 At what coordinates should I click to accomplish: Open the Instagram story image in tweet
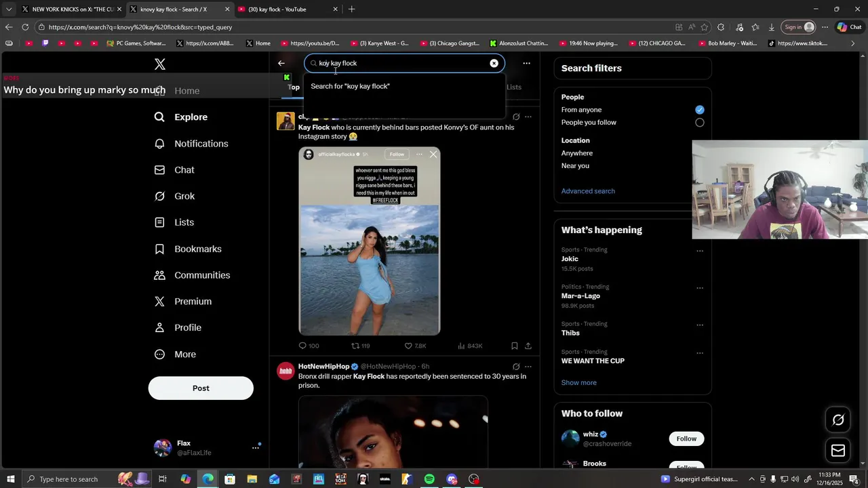click(x=370, y=241)
